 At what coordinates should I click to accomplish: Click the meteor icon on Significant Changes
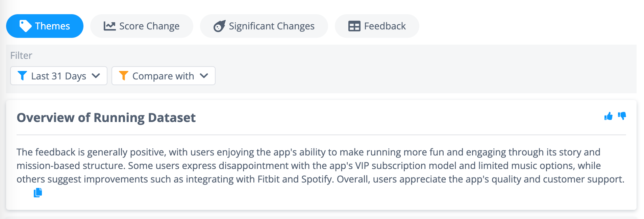219,26
